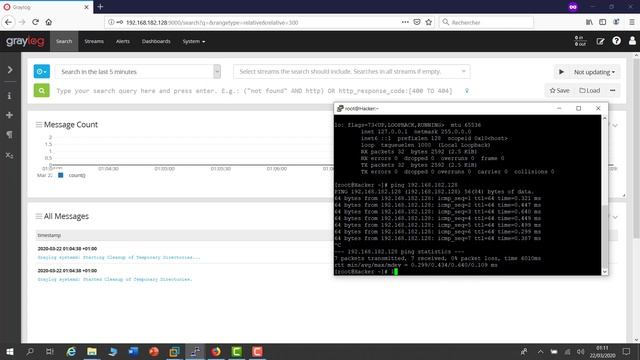Focus the Firefox Rechercher search box

pos(487,22)
